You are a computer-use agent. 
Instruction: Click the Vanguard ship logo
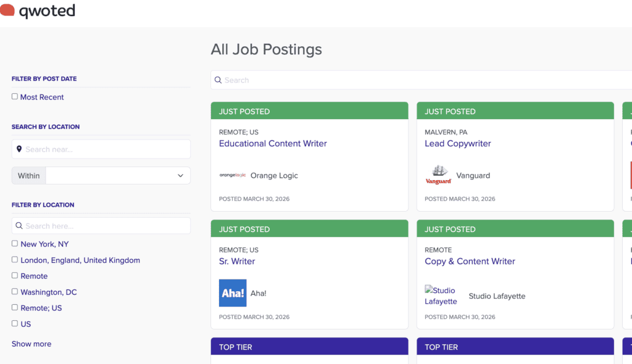click(x=438, y=175)
